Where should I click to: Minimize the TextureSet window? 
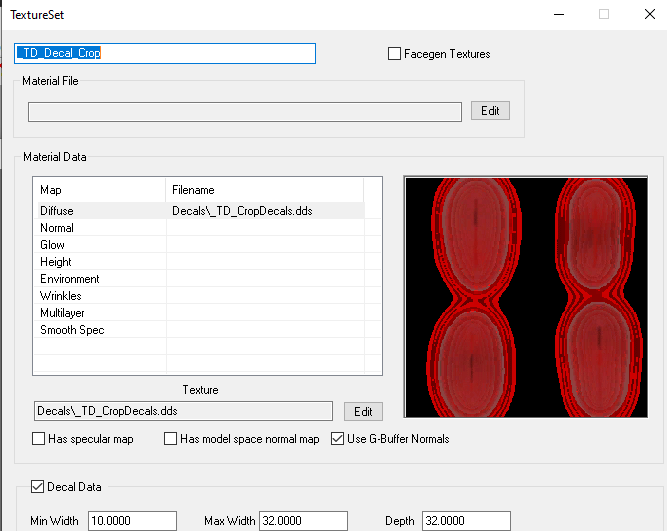click(559, 14)
